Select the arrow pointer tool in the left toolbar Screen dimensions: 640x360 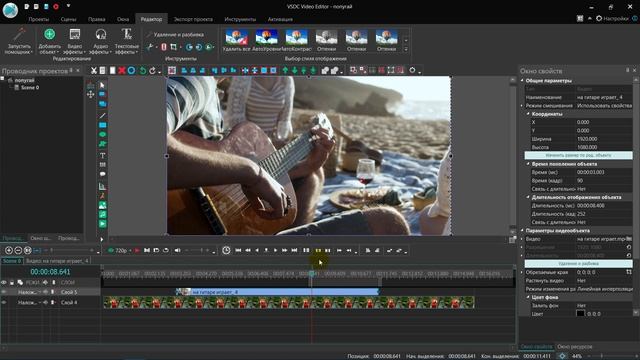[102, 85]
